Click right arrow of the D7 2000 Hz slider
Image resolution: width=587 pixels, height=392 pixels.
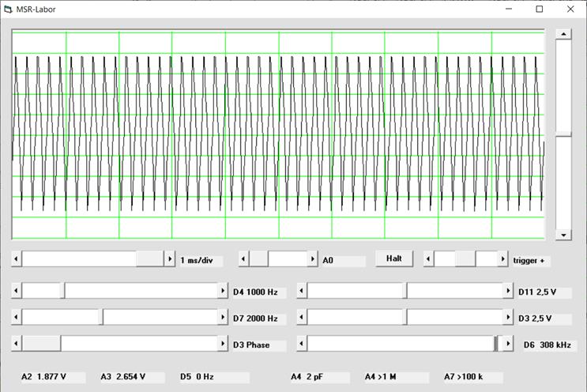[222, 318]
